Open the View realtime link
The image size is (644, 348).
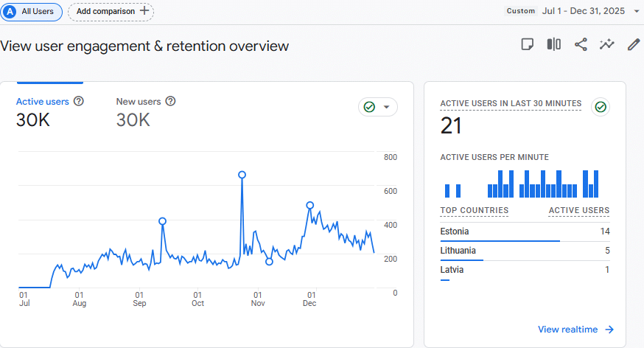pyautogui.click(x=575, y=330)
